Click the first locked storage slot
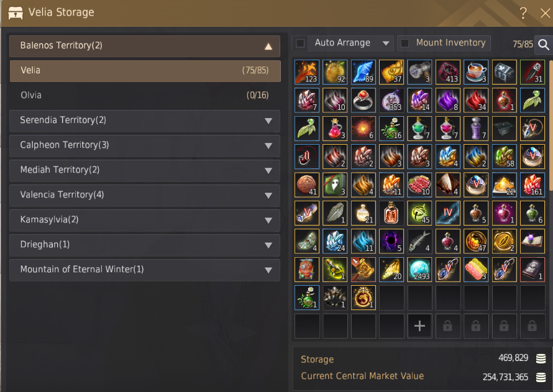 click(448, 326)
